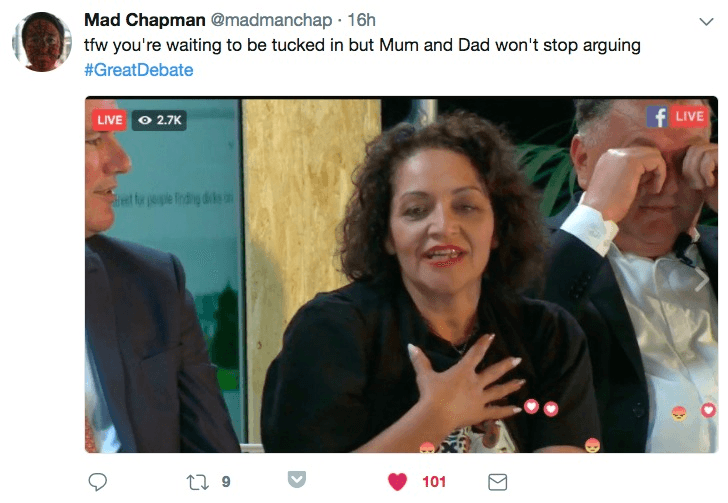View the 101 likes count
Screen dimensions: 728x503
(x=434, y=482)
